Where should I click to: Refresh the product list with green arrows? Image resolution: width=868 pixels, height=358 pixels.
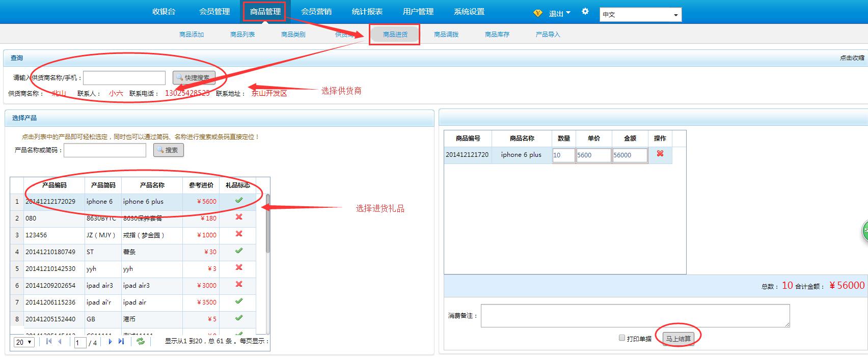pos(141,342)
